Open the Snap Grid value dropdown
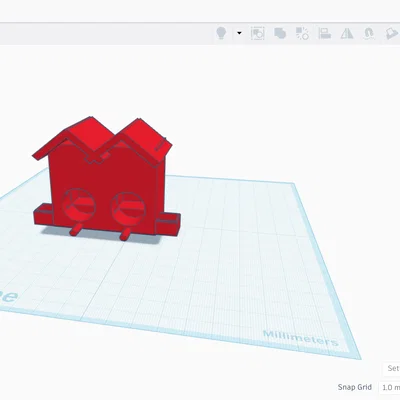 390,387
